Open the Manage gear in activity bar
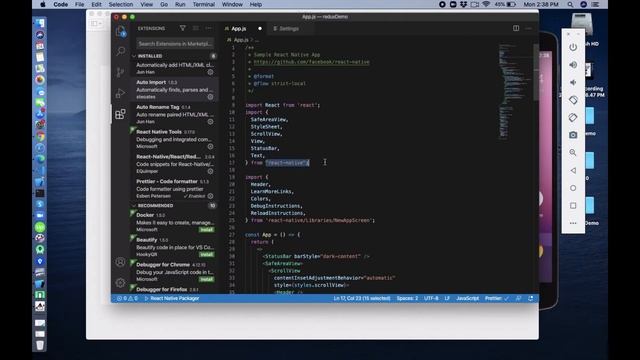 pos(120,282)
